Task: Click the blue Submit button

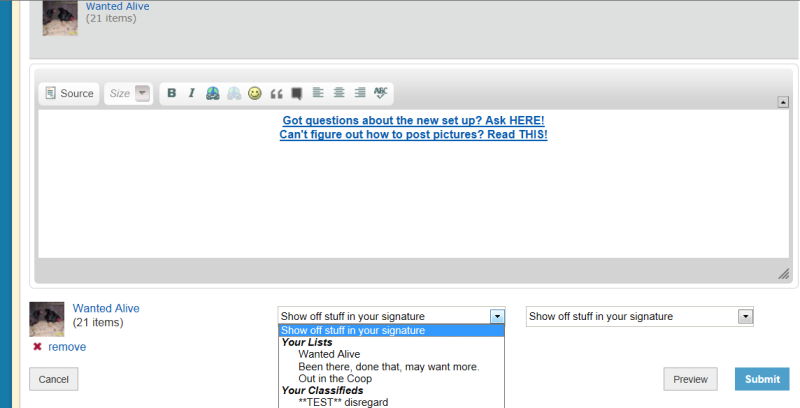Action: pos(762,379)
